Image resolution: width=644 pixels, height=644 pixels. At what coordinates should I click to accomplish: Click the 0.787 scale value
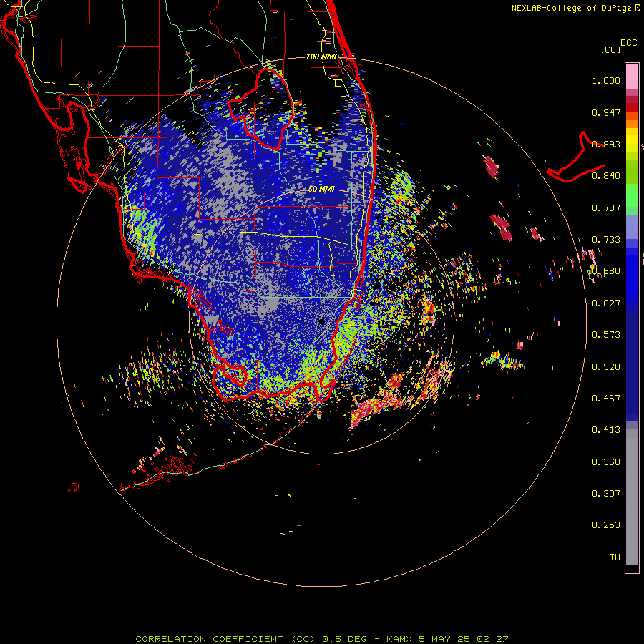(606, 208)
